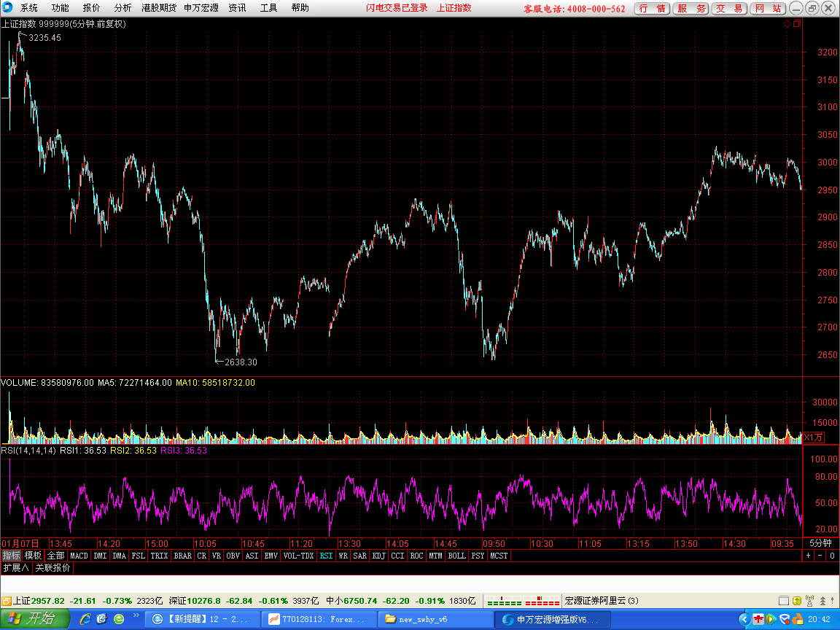Open the 关联报价 tab
Image resolution: width=840 pixels, height=630 pixels.
[52, 567]
